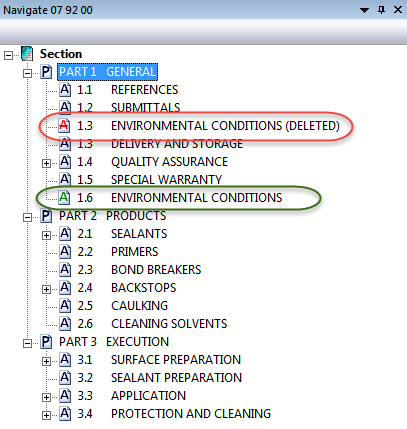Close the Navigate 07 92 00 panel
Screen dimensions: 407x429
click(398, 10)
